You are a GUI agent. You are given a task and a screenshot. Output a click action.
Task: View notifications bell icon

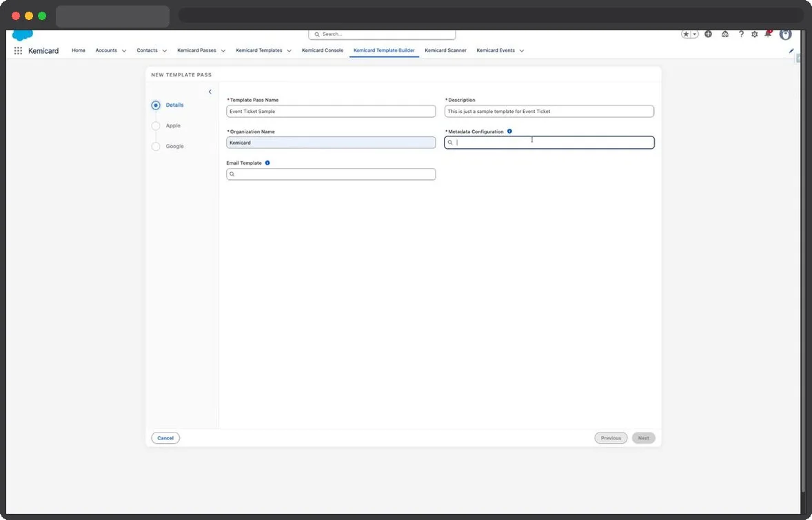click(x=768, y=34)
